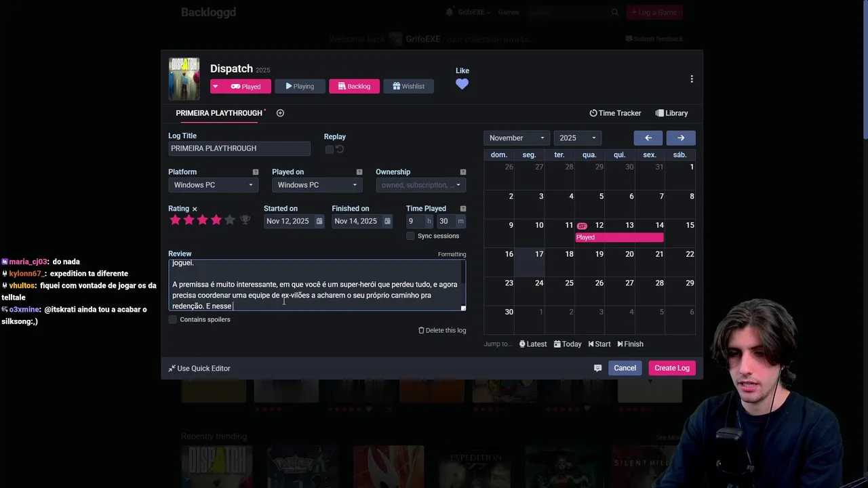Toggle Wishlist status button
Image resolution: width=868 pixels, height=488 pixels.
tap(408, 86)
